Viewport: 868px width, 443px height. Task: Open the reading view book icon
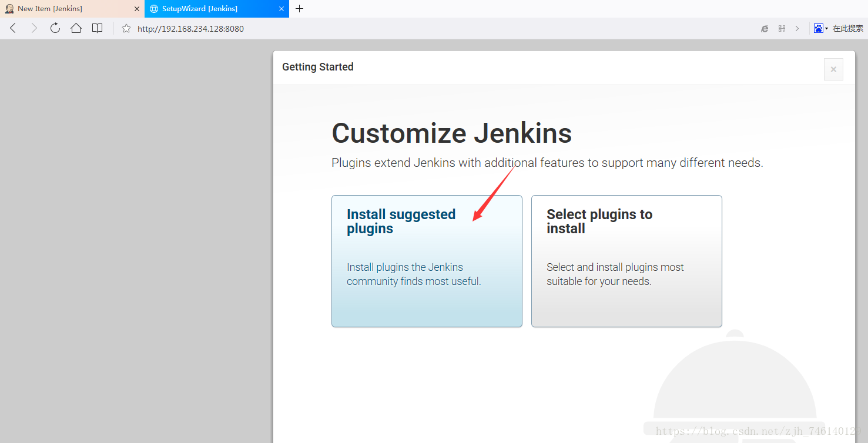pos(98,28)
